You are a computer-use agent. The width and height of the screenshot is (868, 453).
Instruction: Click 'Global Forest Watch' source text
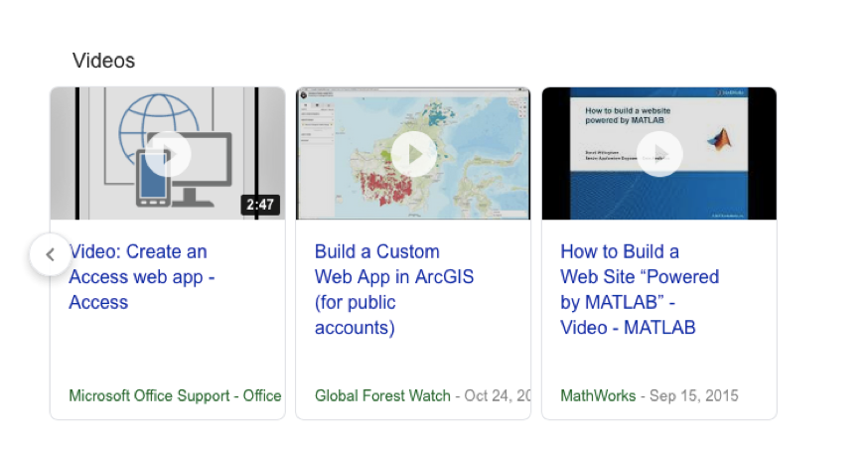coord(382,395)
